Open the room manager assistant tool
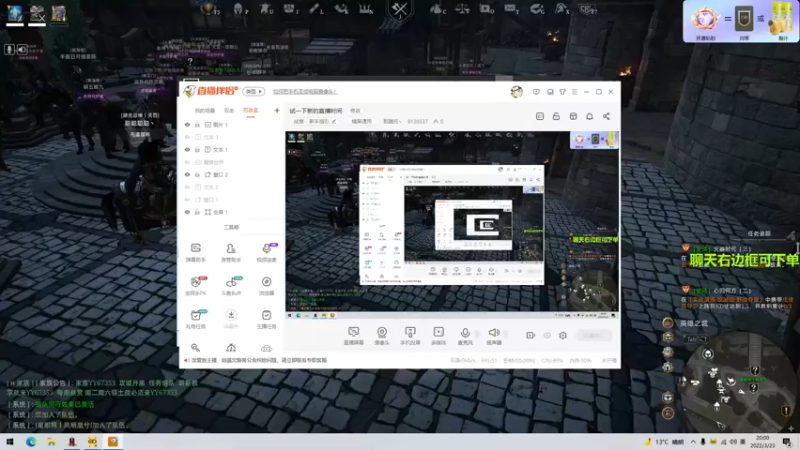 coord(231,252)
